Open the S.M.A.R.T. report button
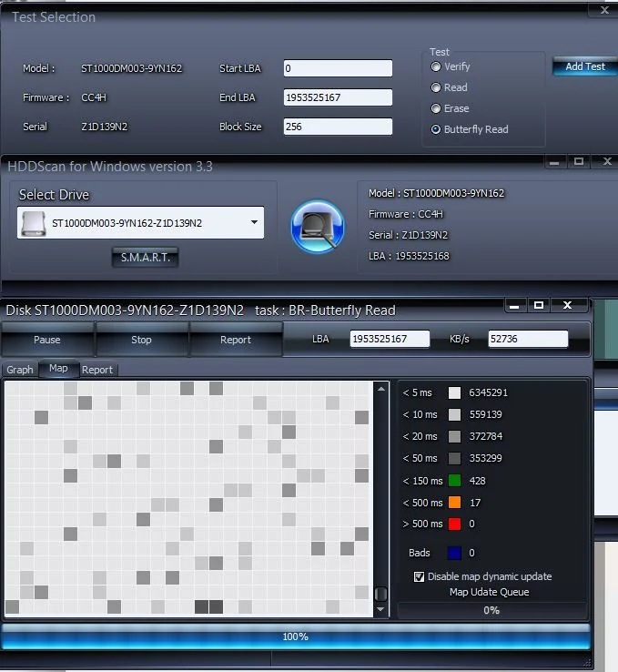Screen dimensions: 618x672 click(x=146, y=257)
